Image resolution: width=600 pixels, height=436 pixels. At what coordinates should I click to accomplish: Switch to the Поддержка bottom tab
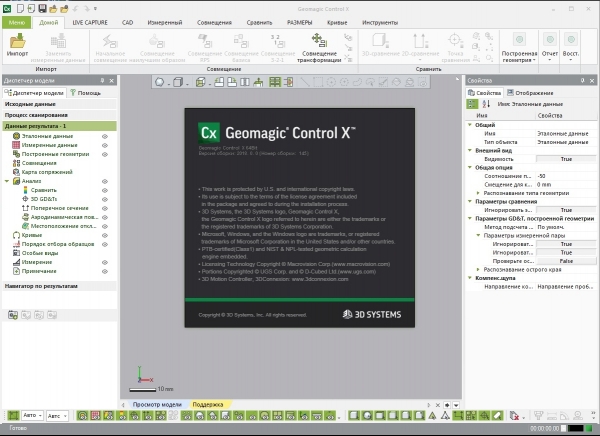pyautogui.click(x=208, y=405)
